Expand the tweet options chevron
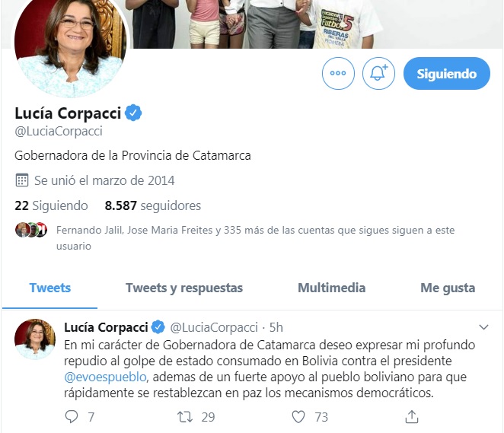Viewport: 504px width, 433px height. [483, 327]
